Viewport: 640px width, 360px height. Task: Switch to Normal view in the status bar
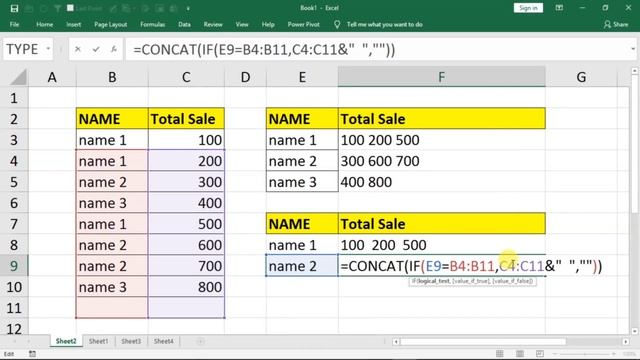(500, 353)
